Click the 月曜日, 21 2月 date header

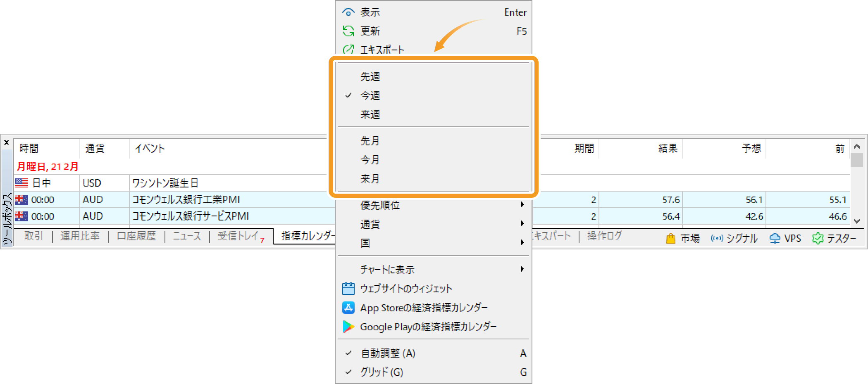pos(48,166)
